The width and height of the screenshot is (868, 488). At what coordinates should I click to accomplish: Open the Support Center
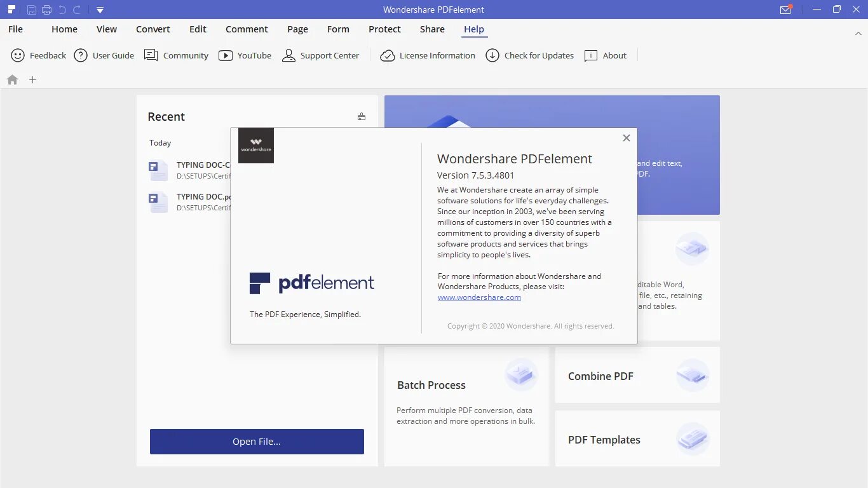pos(320,56)
